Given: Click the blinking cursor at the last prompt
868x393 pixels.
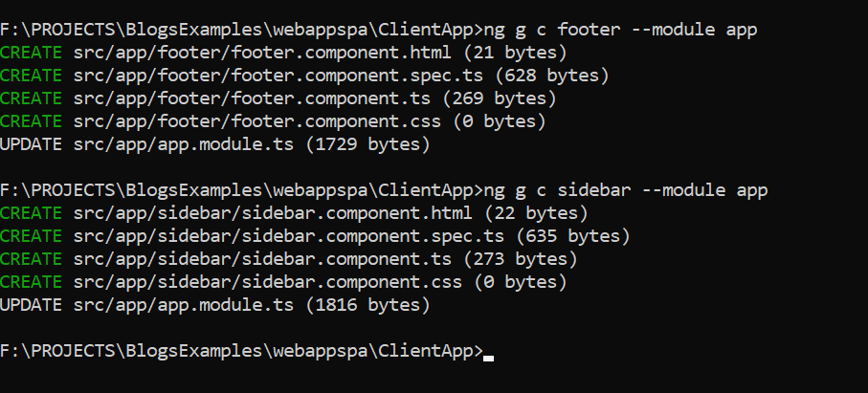Looking at the screenshot, I should click(x=489, y=358).
